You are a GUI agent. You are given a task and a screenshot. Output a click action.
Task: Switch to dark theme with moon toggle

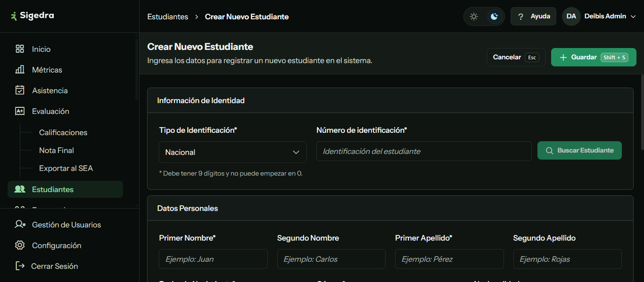point(494,16)
